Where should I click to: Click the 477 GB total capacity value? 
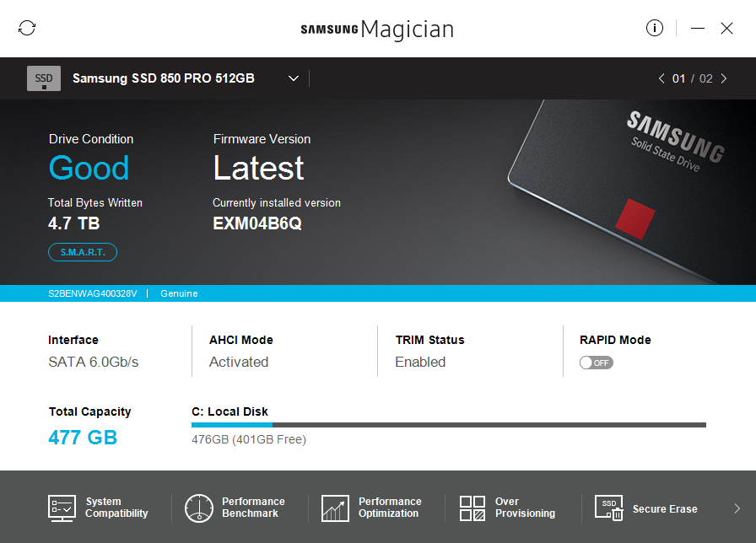(83, 438)
